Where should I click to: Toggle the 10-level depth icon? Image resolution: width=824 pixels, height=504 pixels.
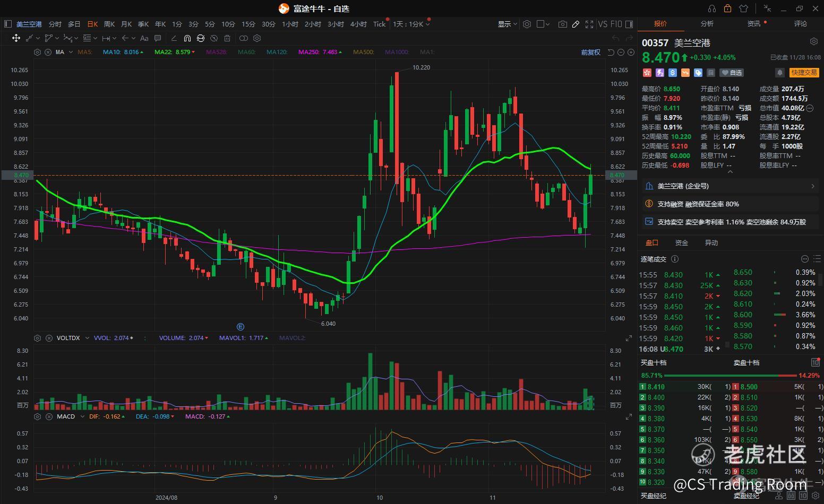tap(815, 362)
